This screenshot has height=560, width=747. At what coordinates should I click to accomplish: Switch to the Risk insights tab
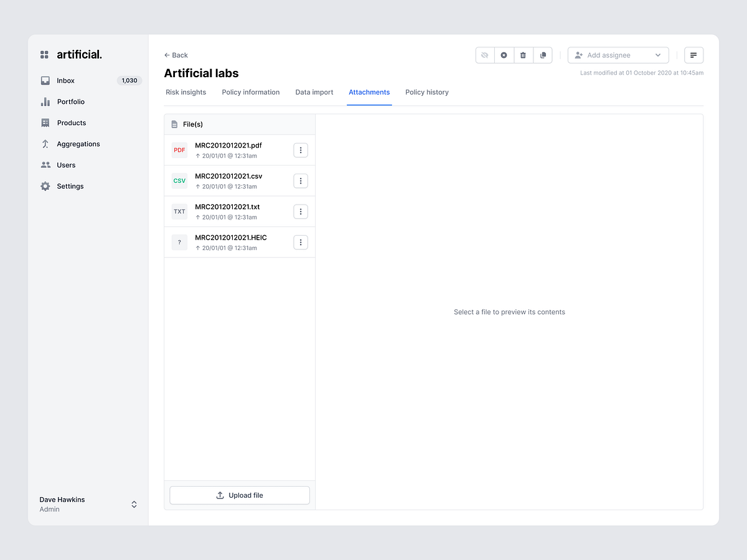tap(186, 92)
